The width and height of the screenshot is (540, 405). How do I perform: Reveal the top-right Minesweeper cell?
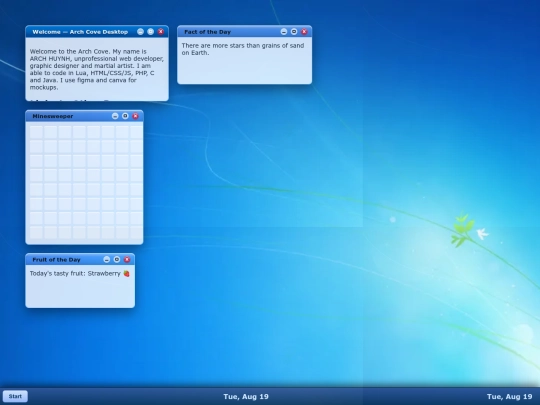click(x=136, y=132)
